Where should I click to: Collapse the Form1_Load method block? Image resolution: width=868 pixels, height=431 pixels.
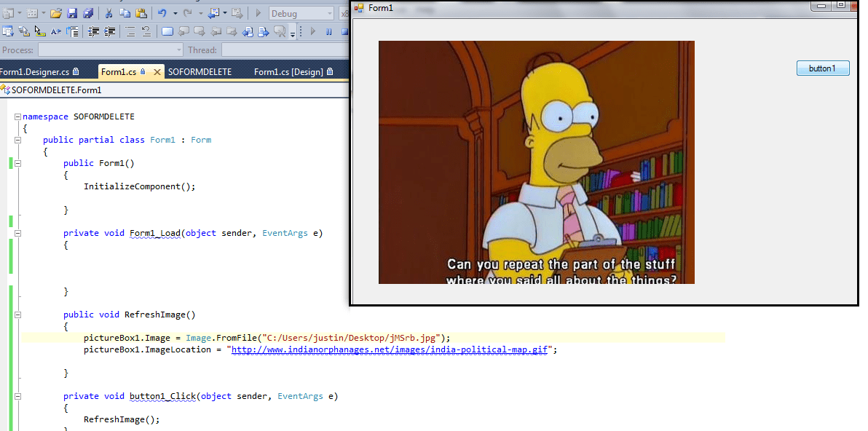[17, 234]
